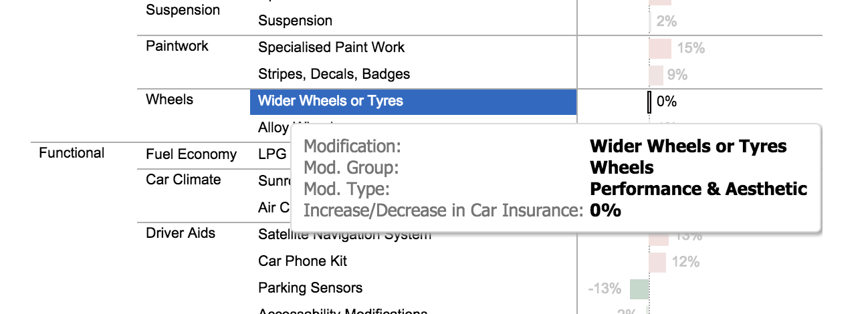Click the 15% Specialised Paint Work bar
This screenshot has height=314, width=868.
click(660, 48)
